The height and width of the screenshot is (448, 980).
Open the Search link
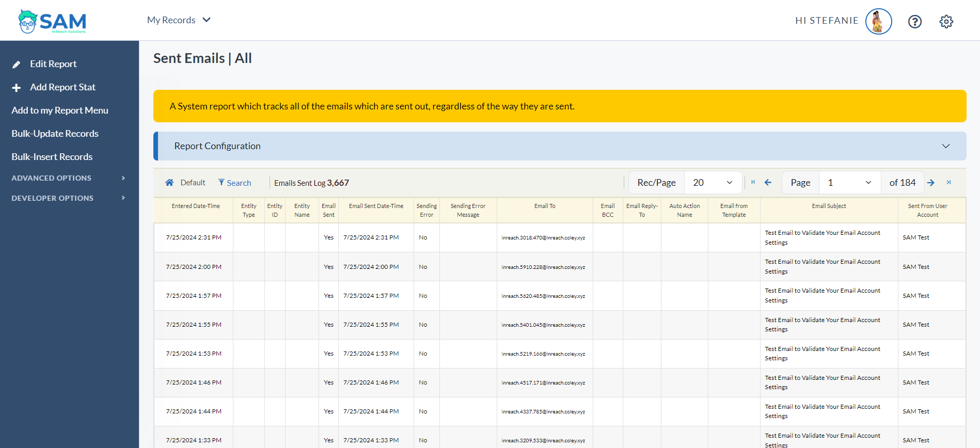(x=239, y=183)
